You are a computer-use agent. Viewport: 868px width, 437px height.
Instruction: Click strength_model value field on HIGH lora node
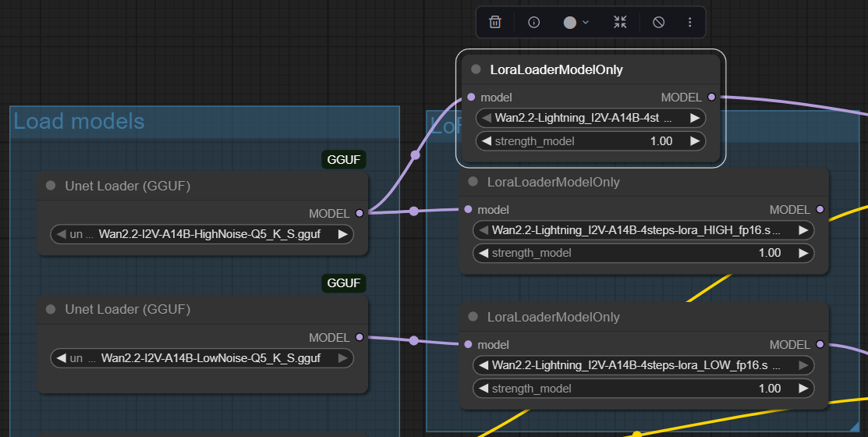[x=643, y=253]
